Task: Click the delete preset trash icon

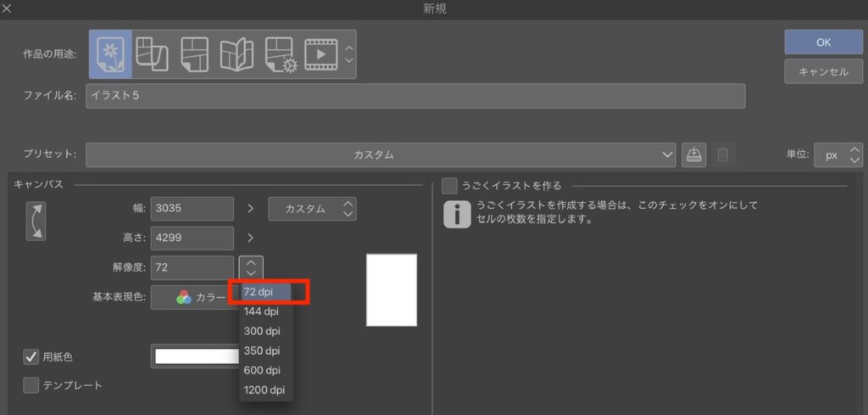Action: 723,155
